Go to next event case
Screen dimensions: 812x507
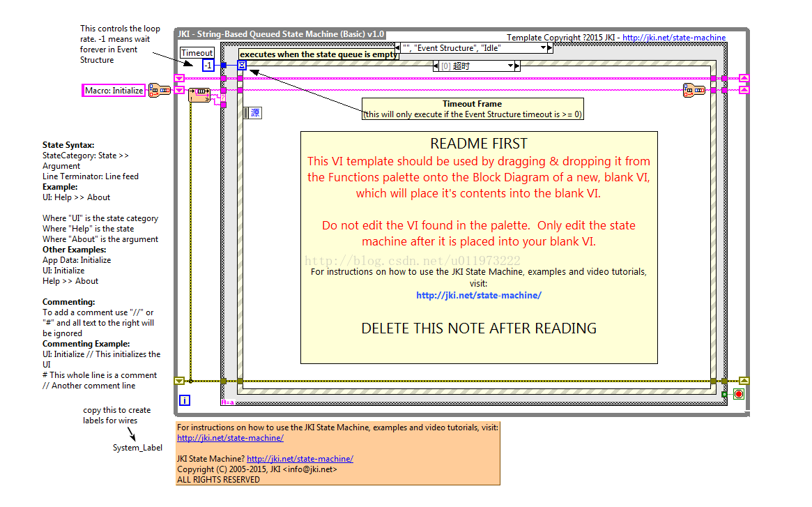516,66
